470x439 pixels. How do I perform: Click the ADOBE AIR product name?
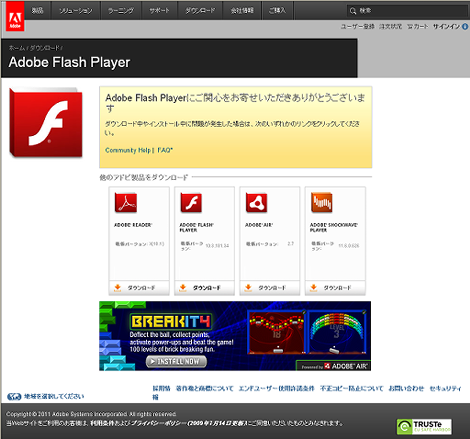coord(259,225)
